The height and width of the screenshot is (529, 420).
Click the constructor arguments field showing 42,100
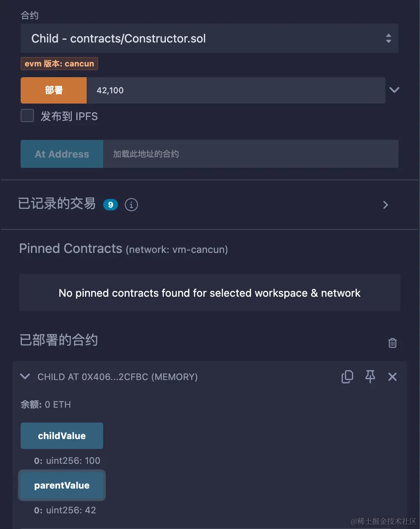coord(235,90)
